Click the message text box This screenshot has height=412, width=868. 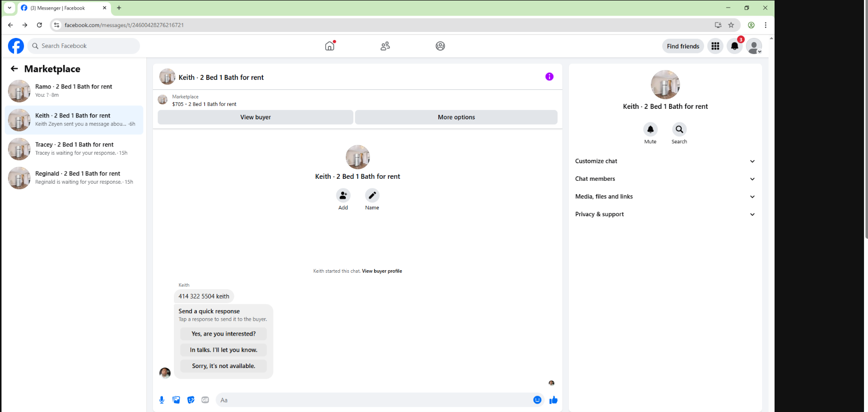[x=374, y=400]
